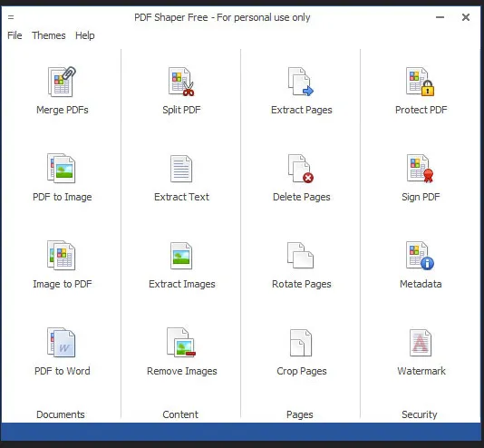Click the Rotate Pages label

[x=301, y=284]
